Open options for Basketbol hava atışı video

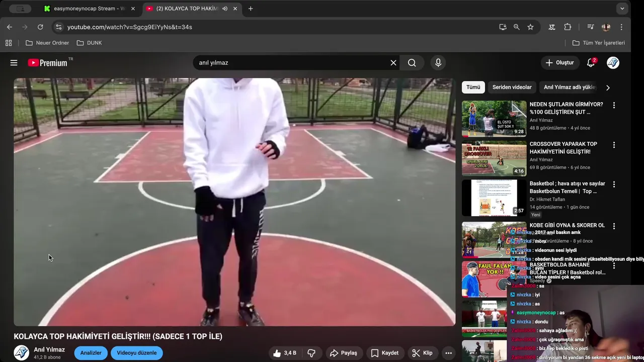click(614, 185)
